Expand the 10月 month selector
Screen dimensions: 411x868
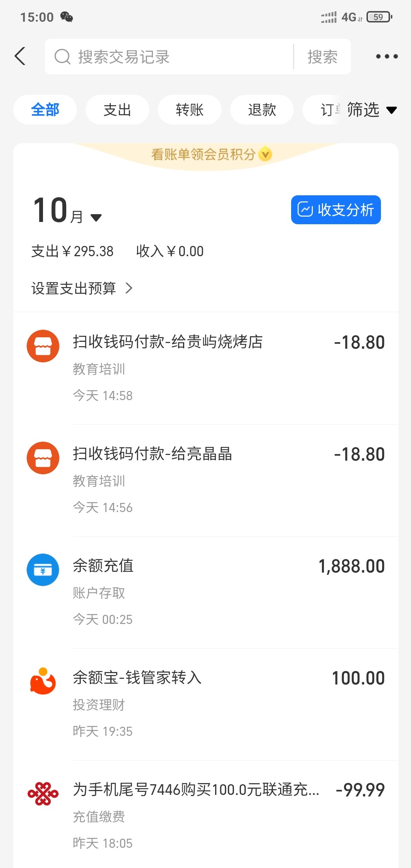(x=96, y=217)
